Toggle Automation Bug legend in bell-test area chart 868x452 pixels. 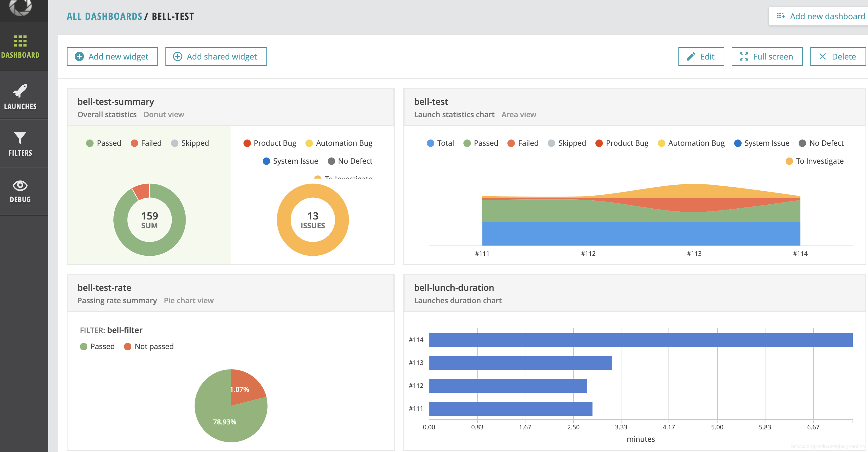(691, 143)
